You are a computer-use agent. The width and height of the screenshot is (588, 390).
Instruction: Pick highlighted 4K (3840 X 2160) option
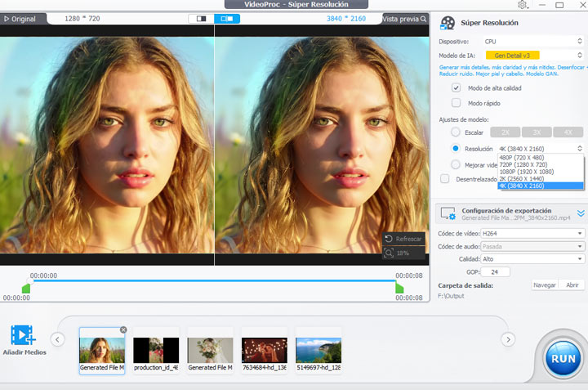point(541,186)
